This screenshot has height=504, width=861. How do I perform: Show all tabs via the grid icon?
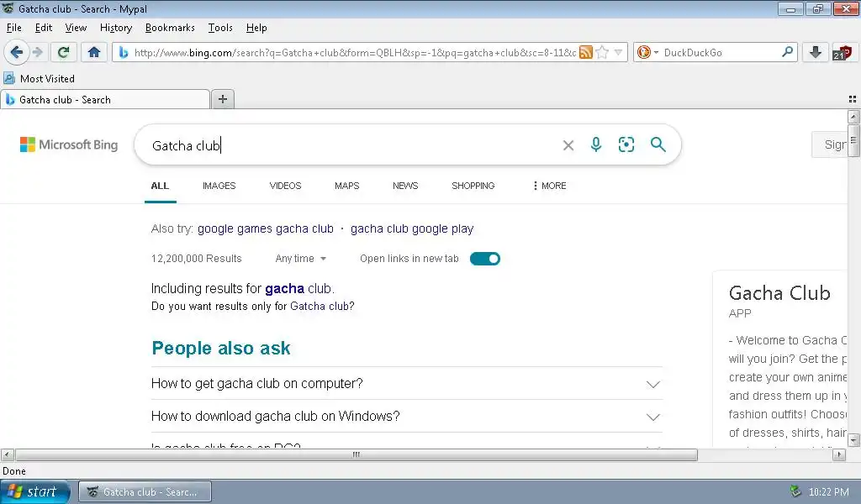(x=853, y=99)
